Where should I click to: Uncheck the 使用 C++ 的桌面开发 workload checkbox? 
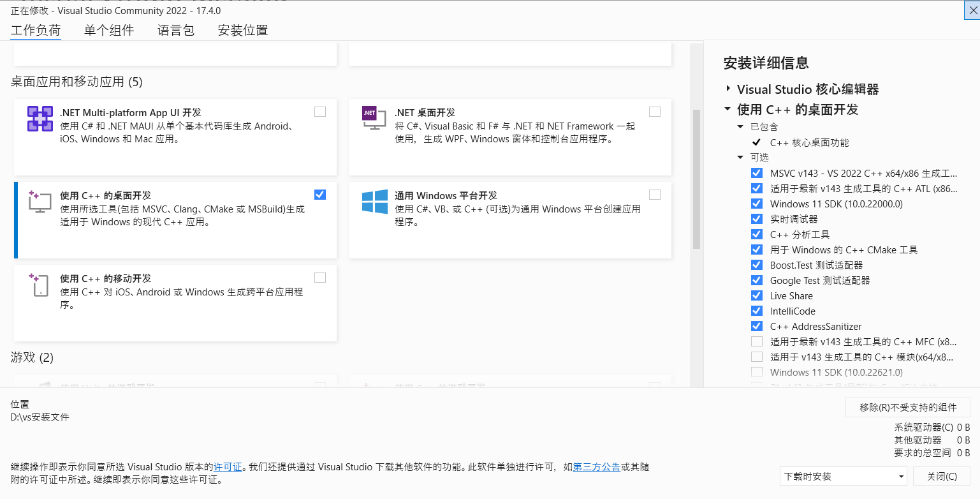(319, 195)
